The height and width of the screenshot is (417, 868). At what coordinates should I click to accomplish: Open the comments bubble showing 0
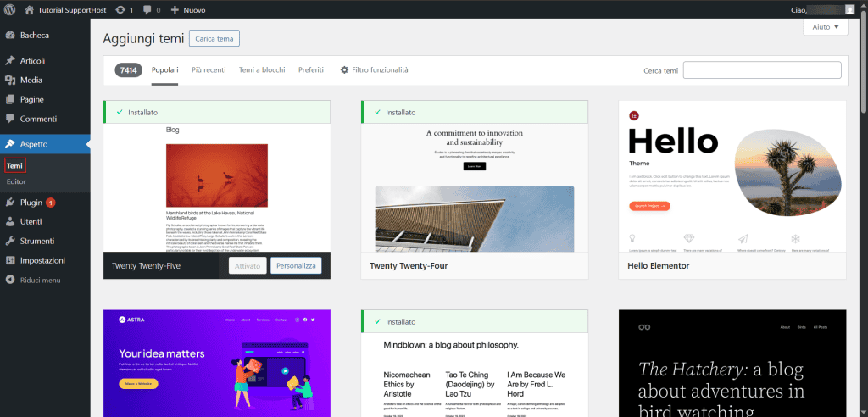pos(152,9)
